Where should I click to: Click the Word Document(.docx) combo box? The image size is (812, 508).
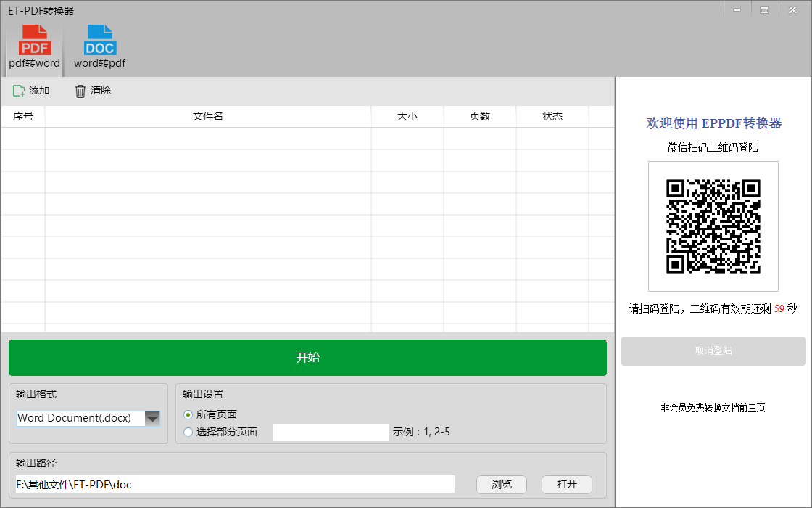point(80,418)
